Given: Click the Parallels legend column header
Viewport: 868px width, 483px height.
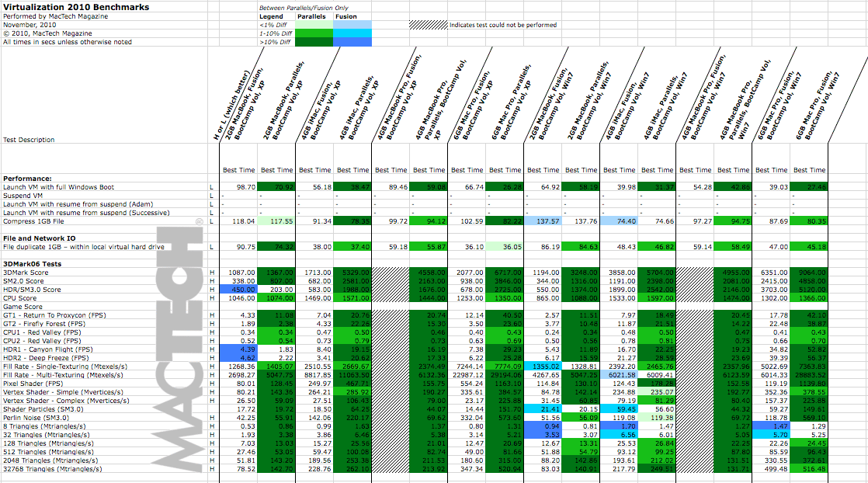Looking at the screenshot, I should coord(310,16).
